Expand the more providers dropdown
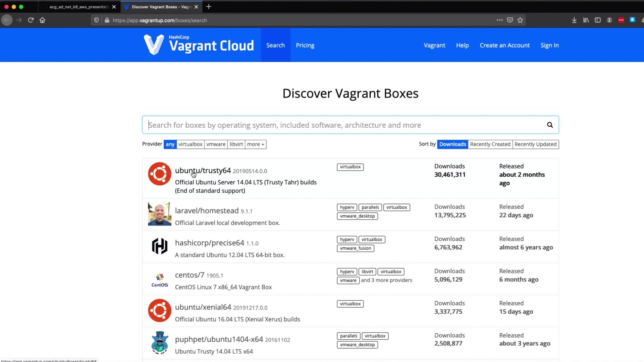The height and width of the screenshot is (362, 644). coord(256,144)
